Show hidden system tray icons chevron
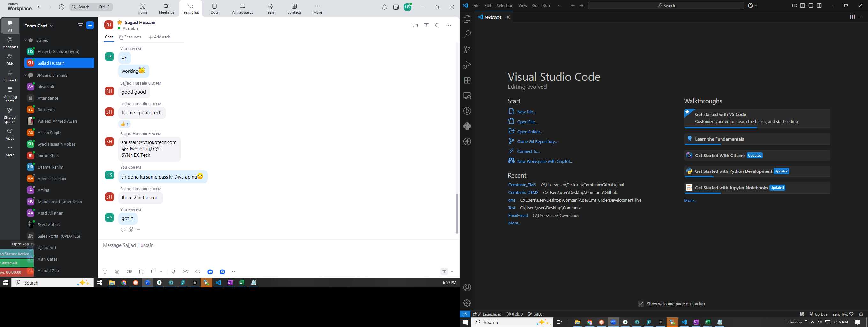This screenshot has height=327, width=868. point(812,322)
